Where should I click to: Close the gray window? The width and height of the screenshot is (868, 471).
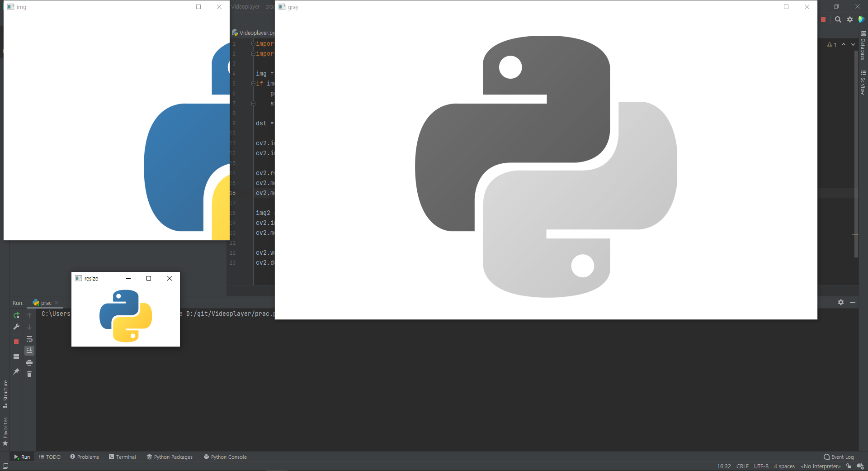[807, 7]
